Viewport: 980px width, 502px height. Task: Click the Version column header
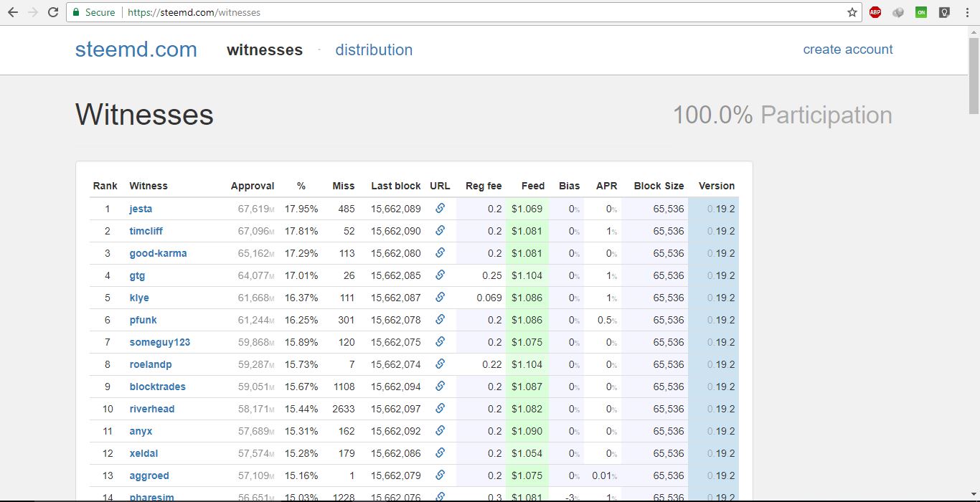pyautogui.click(x=717, y=186)
